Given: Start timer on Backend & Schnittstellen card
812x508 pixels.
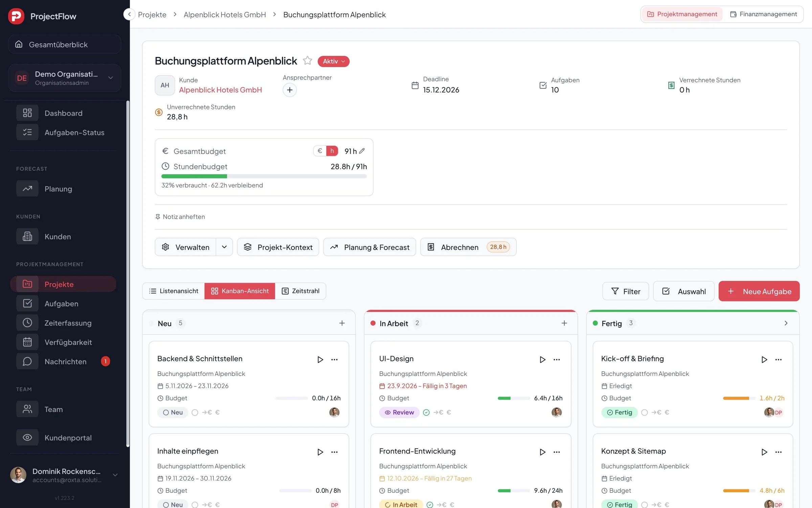Looking at the screenshot, I should (x=320, y=359).
